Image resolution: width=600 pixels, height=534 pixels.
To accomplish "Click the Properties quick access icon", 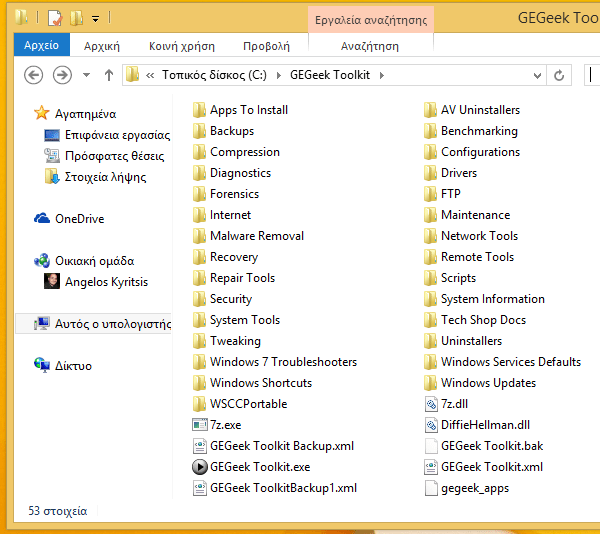I will pos(55,18).
